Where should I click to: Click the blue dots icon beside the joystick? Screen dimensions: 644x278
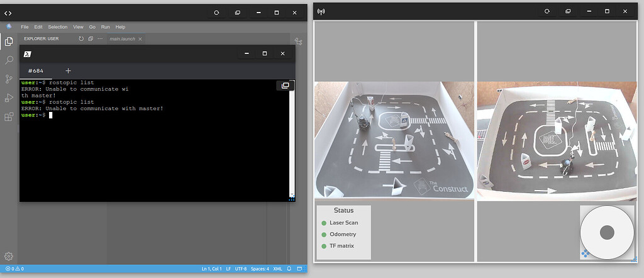point(586,254)
